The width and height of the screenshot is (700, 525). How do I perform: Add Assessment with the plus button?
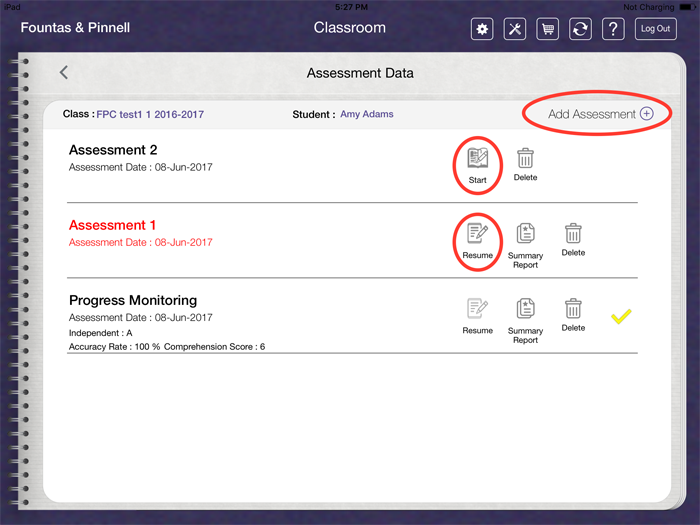646,114
